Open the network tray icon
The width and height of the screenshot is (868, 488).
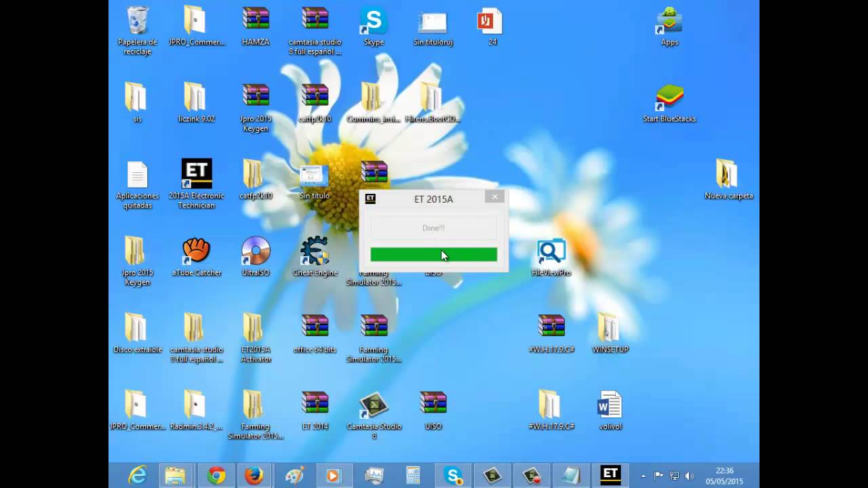[674, 476]
